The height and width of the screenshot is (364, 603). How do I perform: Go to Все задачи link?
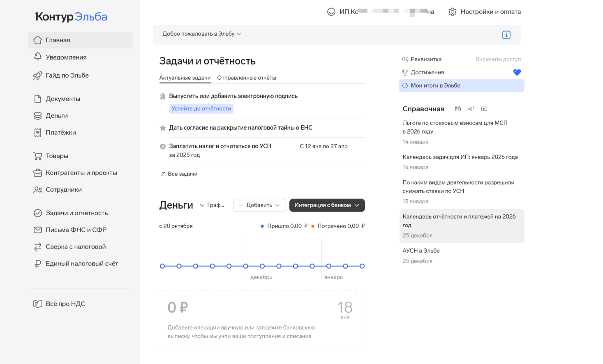click(183, 174)
